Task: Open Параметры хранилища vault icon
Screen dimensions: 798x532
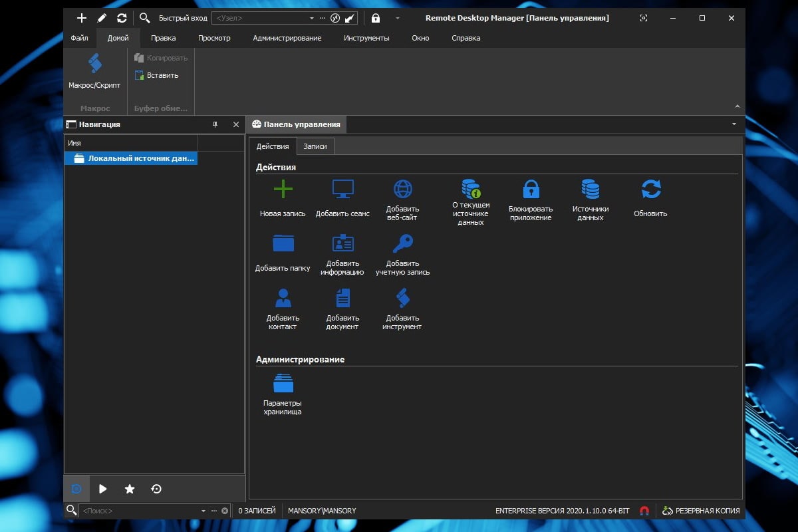Action: pyautogui.click(x=283, y=384)
